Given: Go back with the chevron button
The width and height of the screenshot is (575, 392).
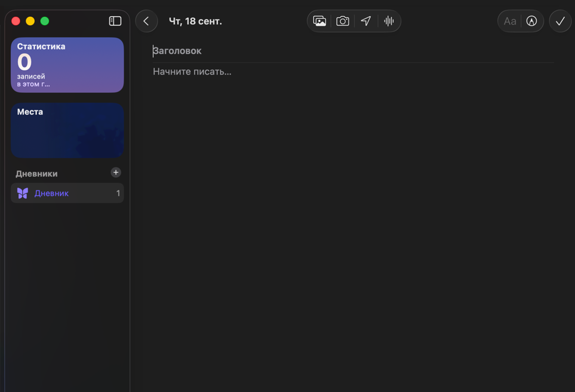Looking at the screenshot, I should pyautogui.click(x=146, y=21).
